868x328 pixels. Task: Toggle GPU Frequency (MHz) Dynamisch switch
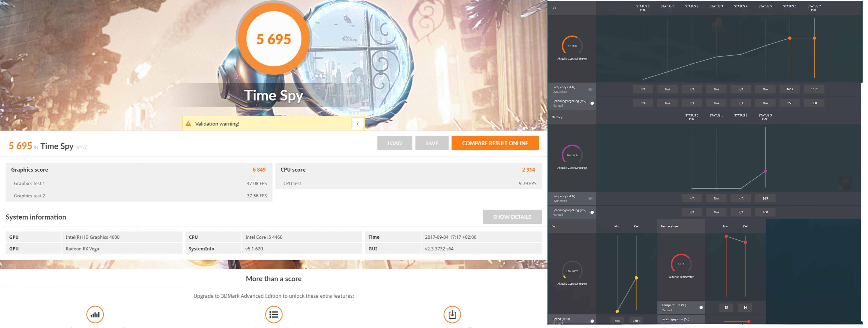coord(591,89)
